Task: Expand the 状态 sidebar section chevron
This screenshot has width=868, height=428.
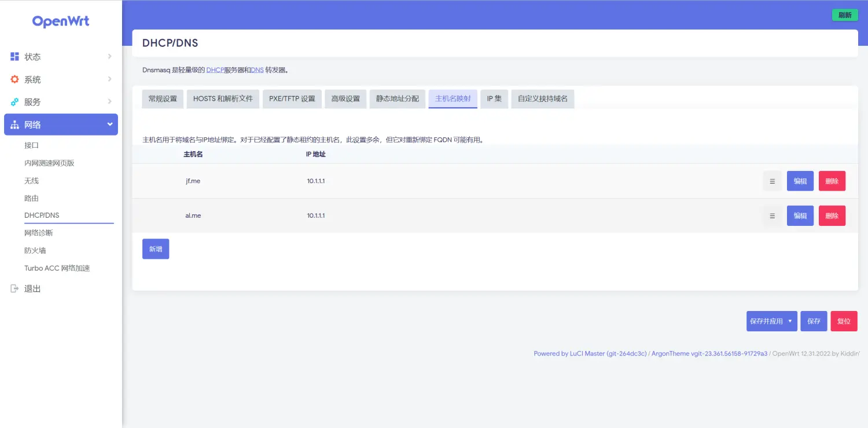Action: coord(109,56)
